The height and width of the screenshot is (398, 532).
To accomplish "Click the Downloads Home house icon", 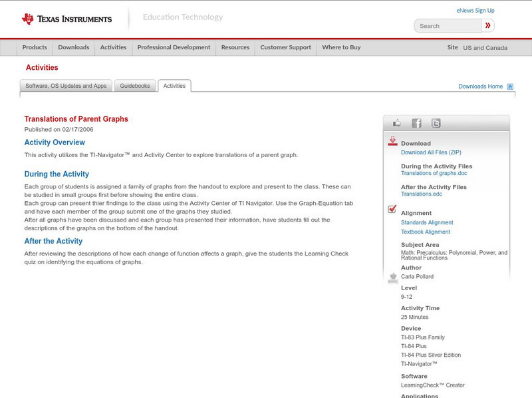I will (x=510, y=87).
